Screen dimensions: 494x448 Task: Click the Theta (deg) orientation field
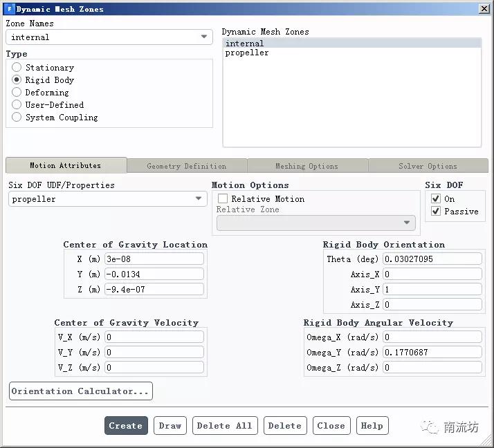[432, 259]
